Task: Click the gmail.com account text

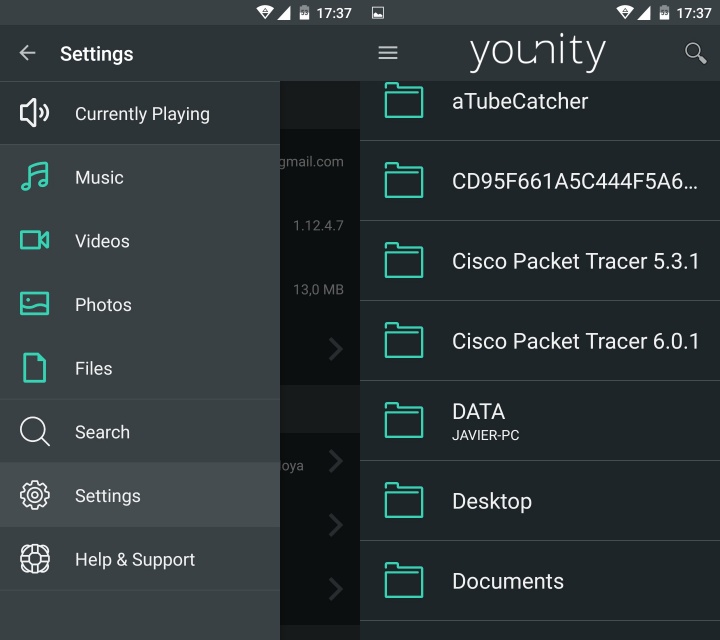Action: coord(312,162)
